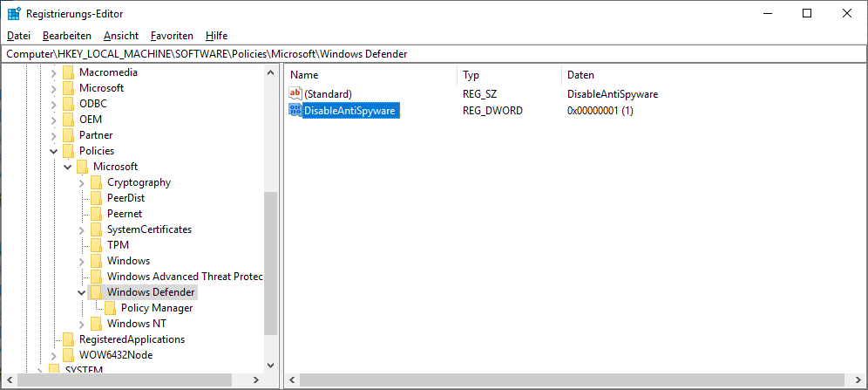The width and height of the screenshot is (868, 390).
Task: Click the SystemCertificates folder icon
Action: coord(97,229)
